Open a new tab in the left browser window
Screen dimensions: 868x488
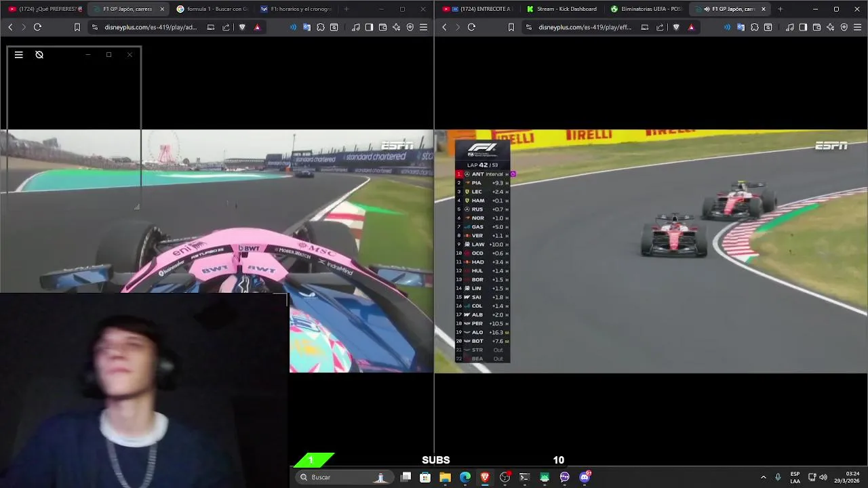point(347,9)
